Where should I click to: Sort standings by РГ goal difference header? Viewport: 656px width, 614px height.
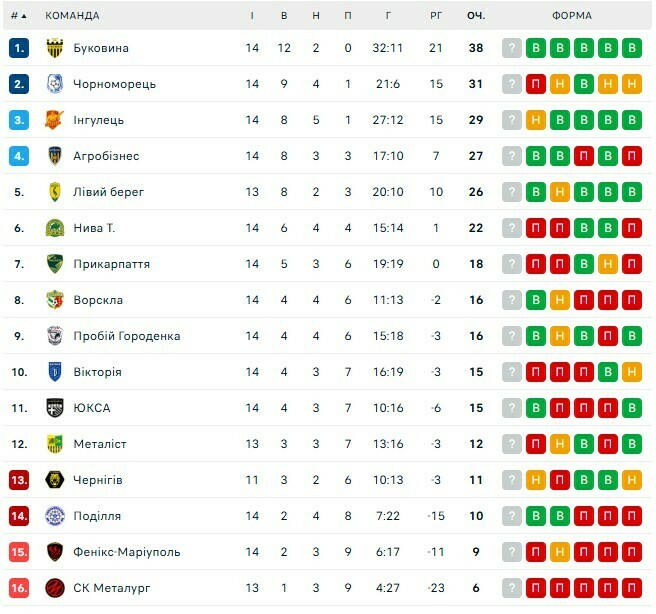pyautogui.click(x=436, y=16)
